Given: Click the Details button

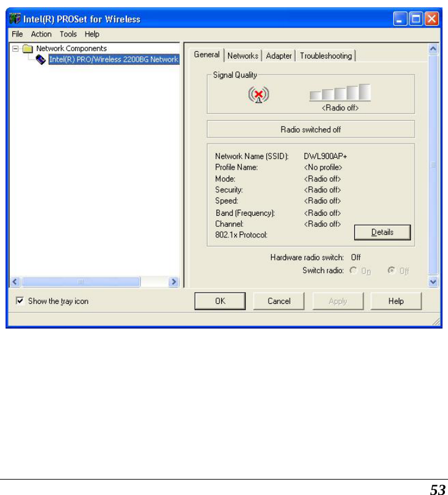Looking at the screenshot, I should click(383, 232).
